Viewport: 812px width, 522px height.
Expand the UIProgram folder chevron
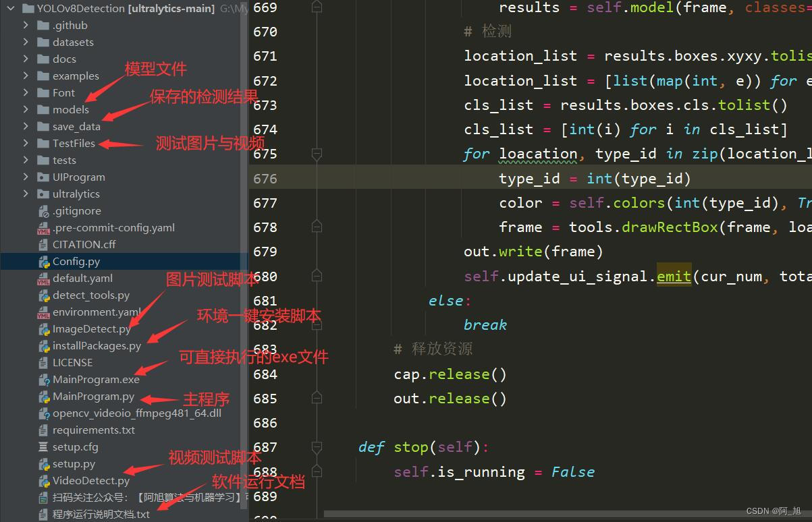pyautogui.click(x=26, y=177)
